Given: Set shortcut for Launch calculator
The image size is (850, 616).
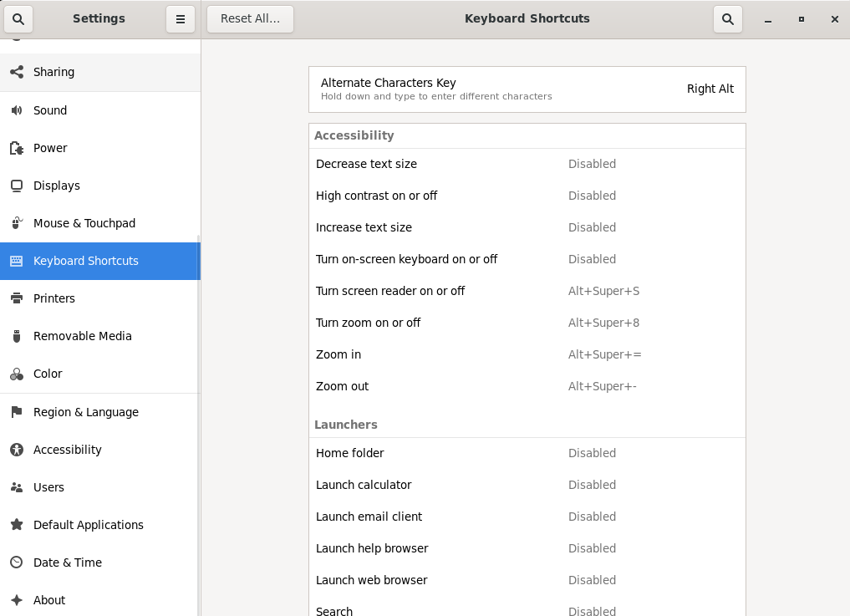Looking at the screenshot, I should pos(527,485).
